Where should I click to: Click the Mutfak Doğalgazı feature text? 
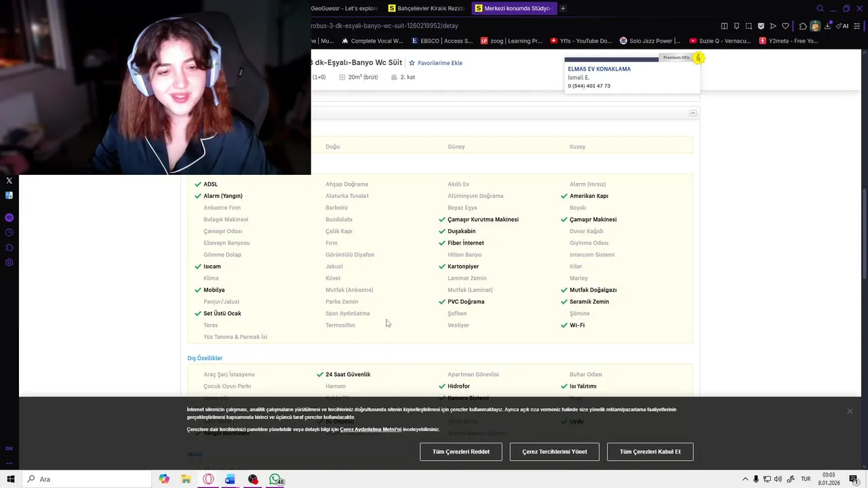point(593,290)
